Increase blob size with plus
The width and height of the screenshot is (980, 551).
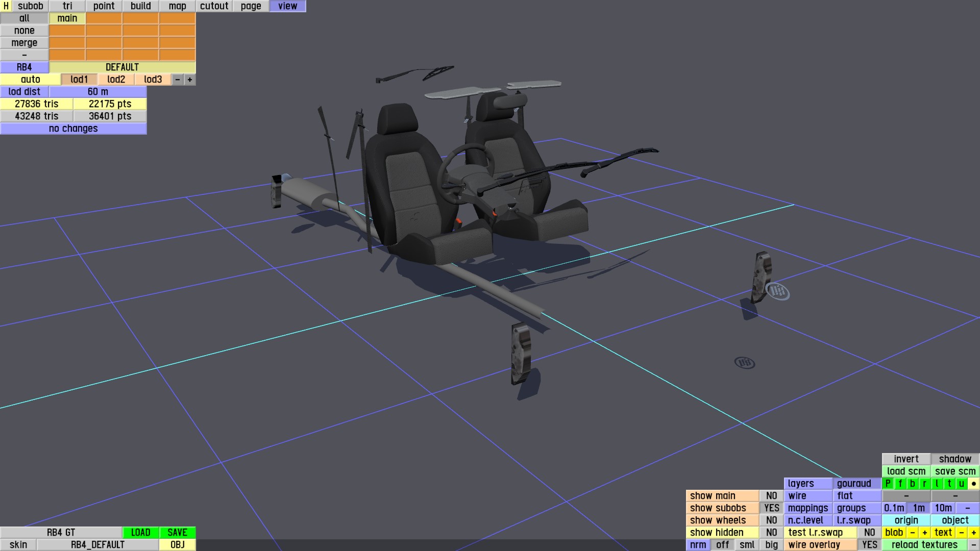[x=924, y=533]
